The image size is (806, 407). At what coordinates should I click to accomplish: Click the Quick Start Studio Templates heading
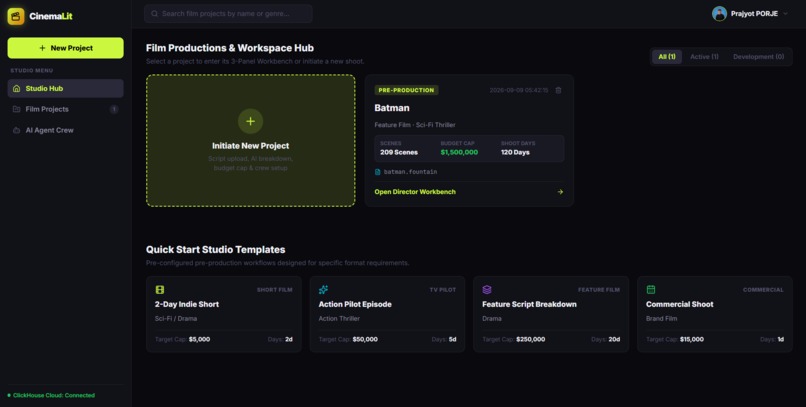215,249
